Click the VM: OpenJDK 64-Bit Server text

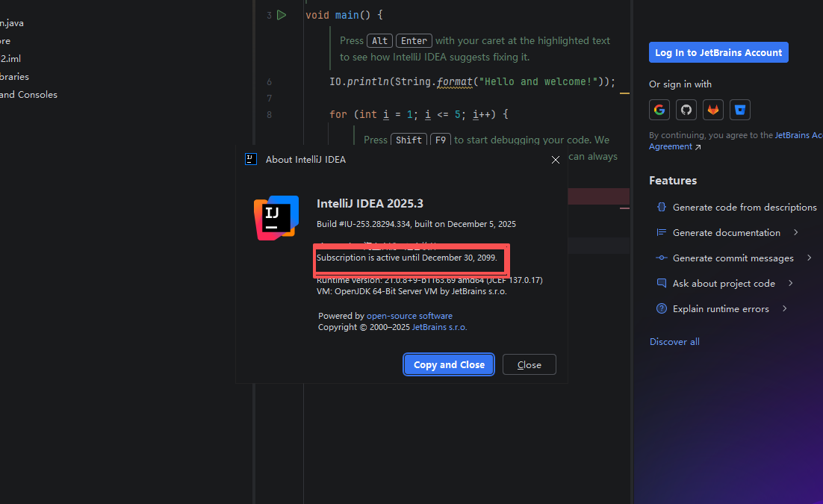[x=411, y=291]
